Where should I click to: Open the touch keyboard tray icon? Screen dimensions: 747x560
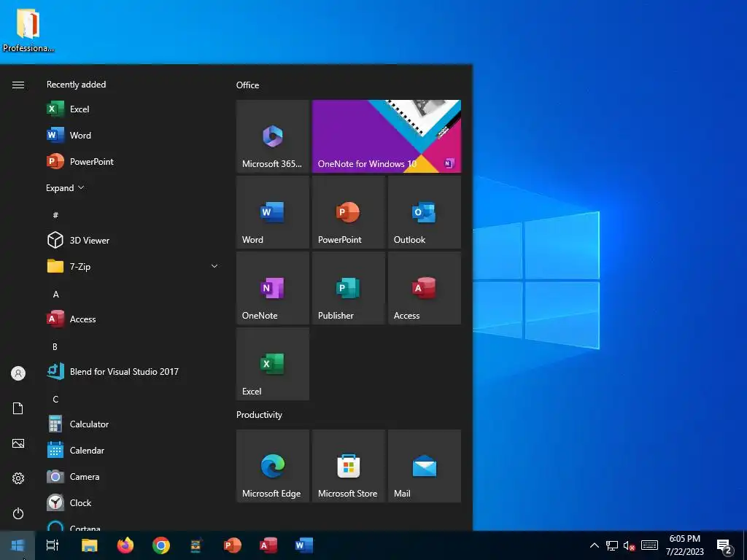pos(649,545)
